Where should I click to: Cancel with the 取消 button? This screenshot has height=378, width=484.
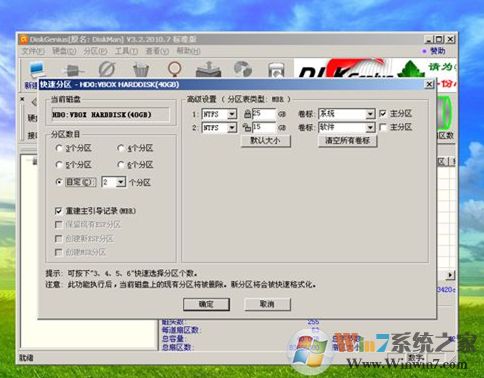pos(267,304)
